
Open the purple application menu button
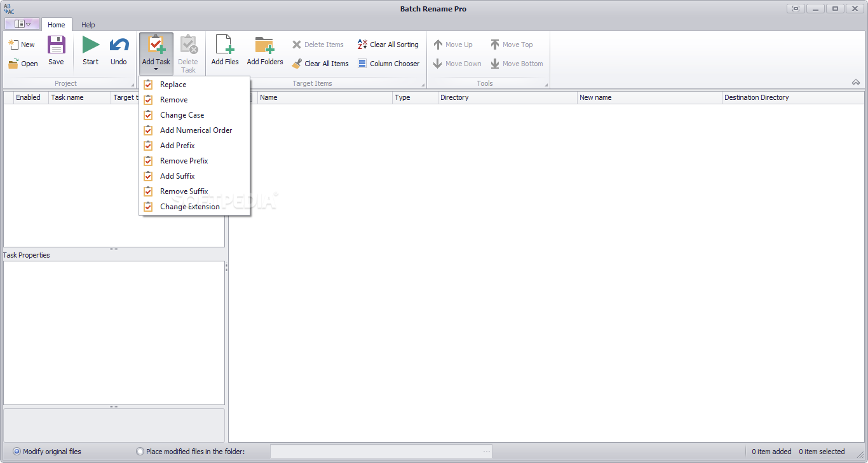(22, 24)
